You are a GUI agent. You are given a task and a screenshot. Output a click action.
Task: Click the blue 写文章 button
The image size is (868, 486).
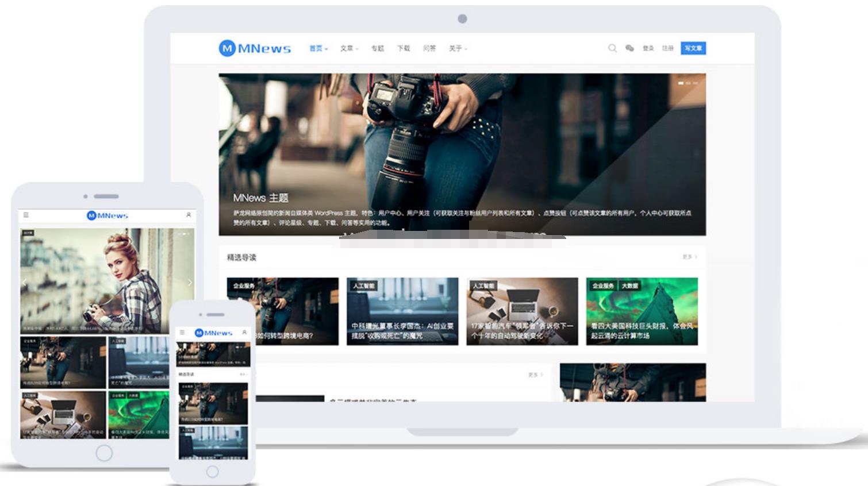[x=693, y=48]
